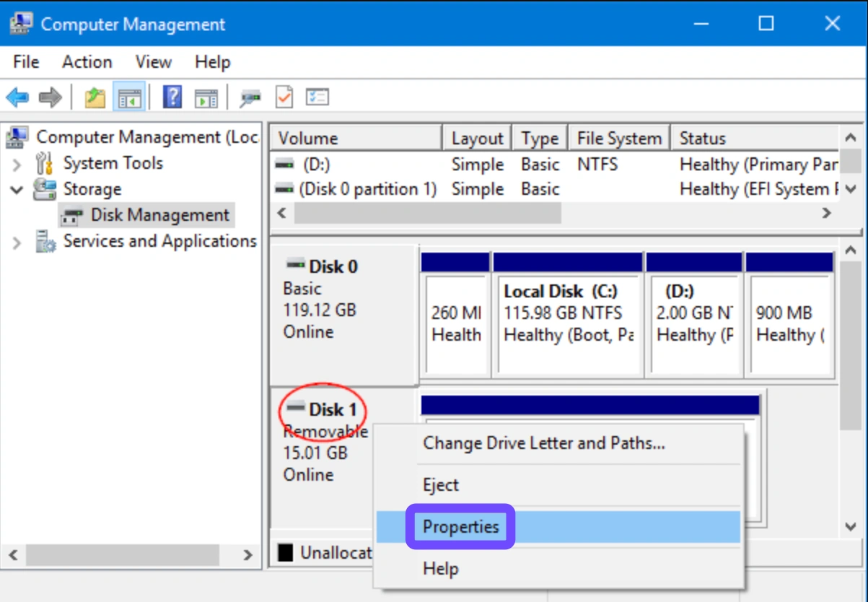Click the volume list's horizontal scrollbar right arrow
Image resolution: width=868 pixels, height=602 pixels.
pyautogui.click(x=827, y=213)
